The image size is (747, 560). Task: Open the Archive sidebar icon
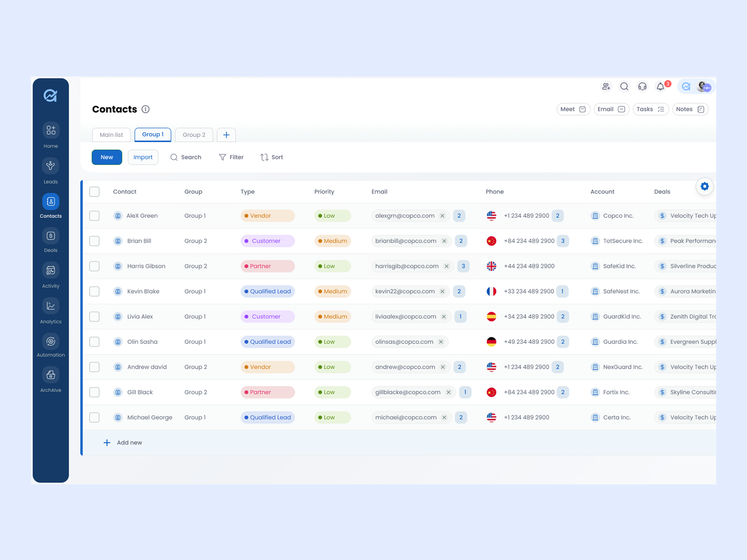(x=51, y=375)
